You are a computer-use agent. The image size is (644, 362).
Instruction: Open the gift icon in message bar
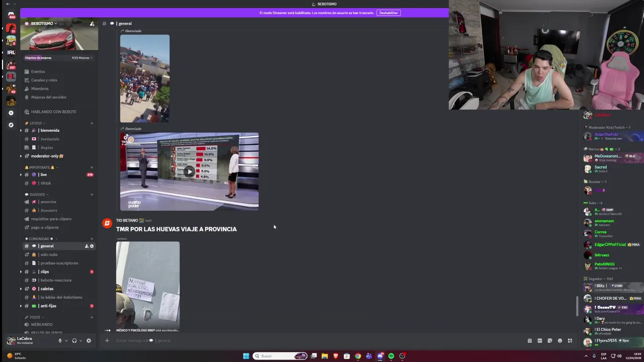point(529,340)
